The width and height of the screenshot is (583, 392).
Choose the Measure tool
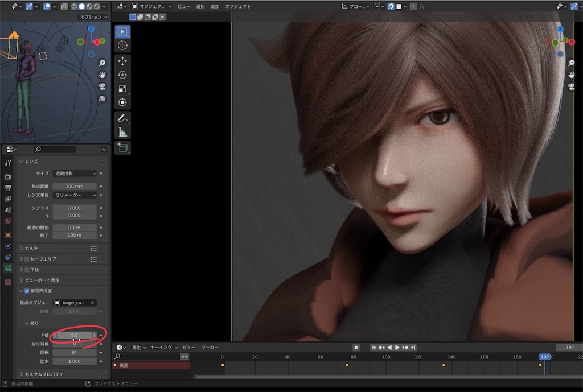click(x=122, y=132)
